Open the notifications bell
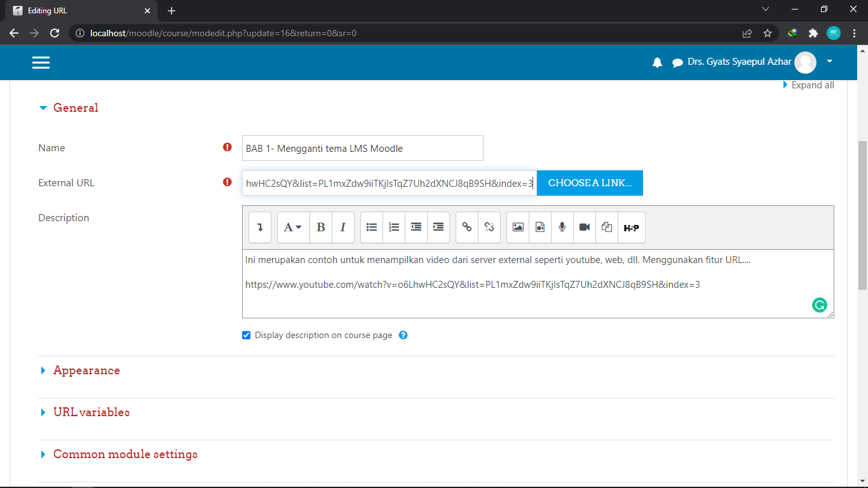The width and height of the screenshot is (868, 488). tap(657, 62)
